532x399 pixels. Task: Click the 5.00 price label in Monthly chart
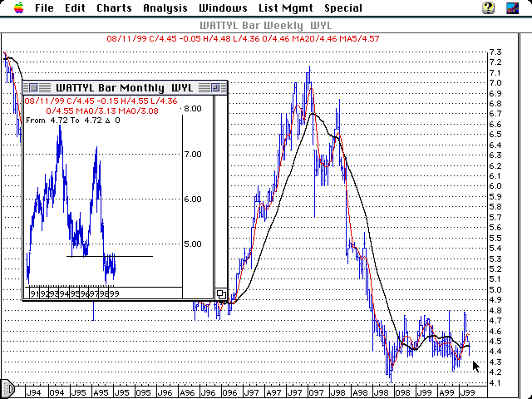tap(193, 244)
